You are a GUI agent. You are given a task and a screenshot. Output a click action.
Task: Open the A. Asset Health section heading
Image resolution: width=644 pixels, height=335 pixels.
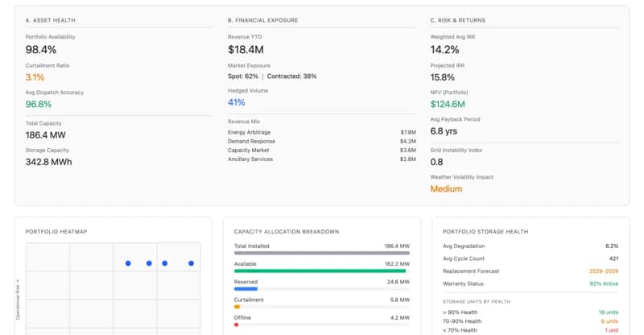pos(53,20)
